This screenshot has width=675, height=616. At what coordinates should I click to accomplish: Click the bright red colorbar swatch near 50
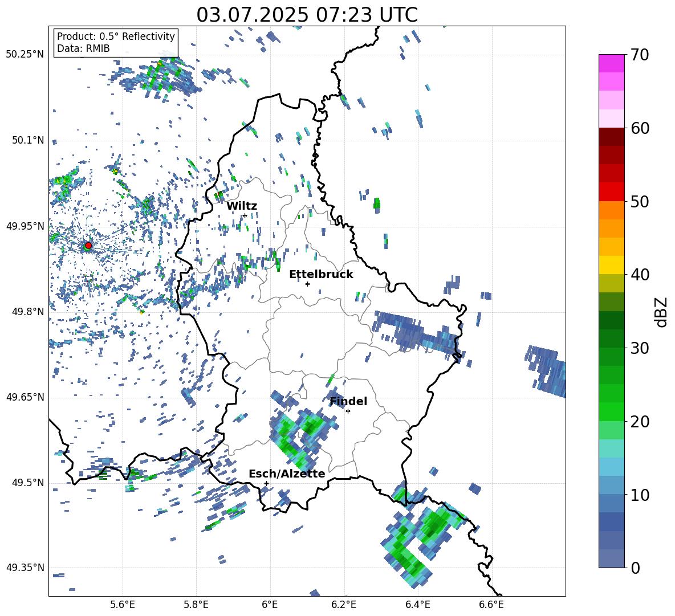[x=611, y=192]
